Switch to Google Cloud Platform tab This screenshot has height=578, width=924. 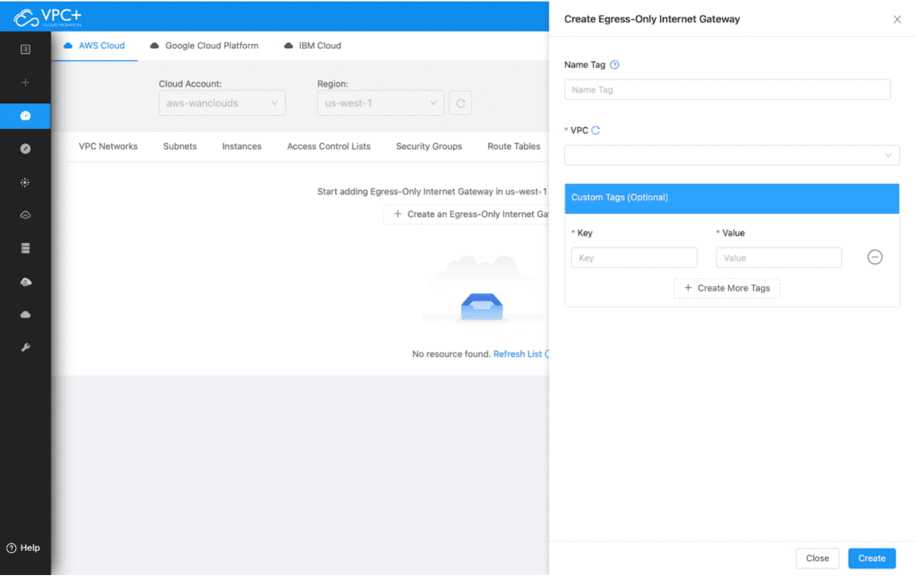click(x=205, y=45)
